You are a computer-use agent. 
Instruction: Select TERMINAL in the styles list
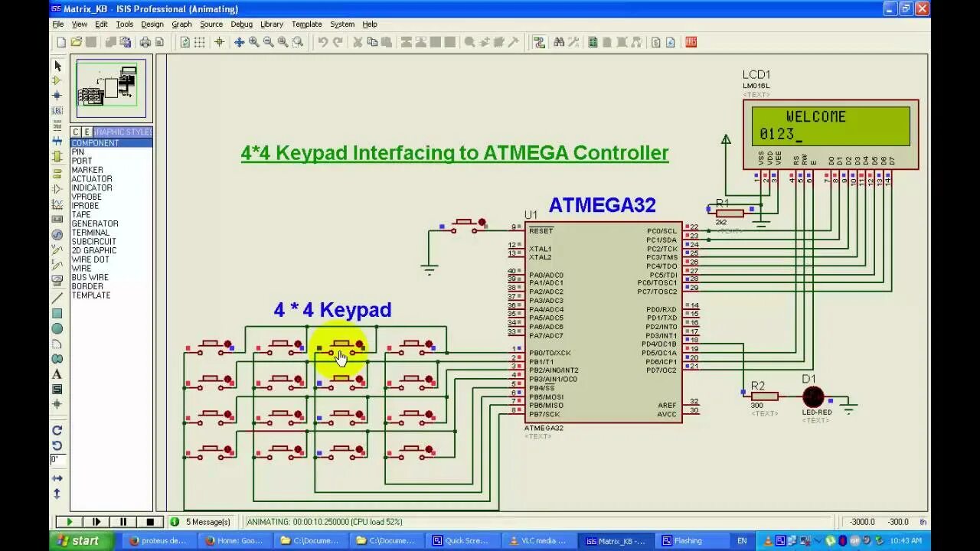click(x=90, y=233)
